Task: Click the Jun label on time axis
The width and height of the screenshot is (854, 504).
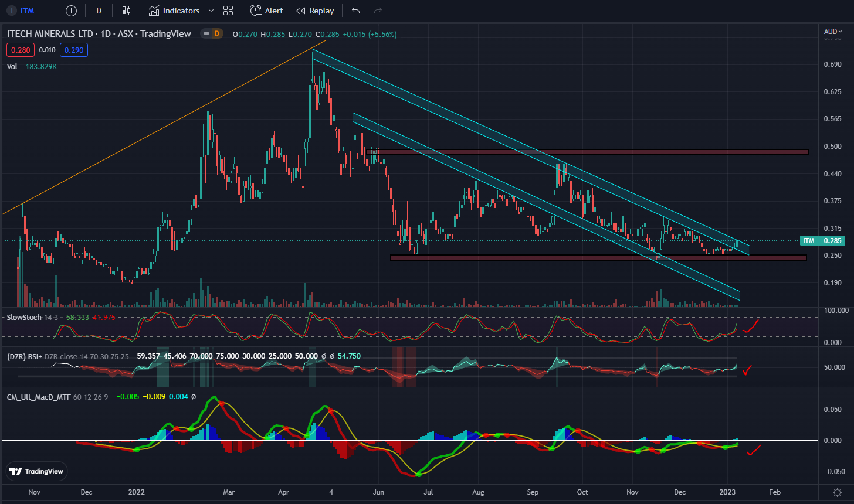Action: point(379,492)
